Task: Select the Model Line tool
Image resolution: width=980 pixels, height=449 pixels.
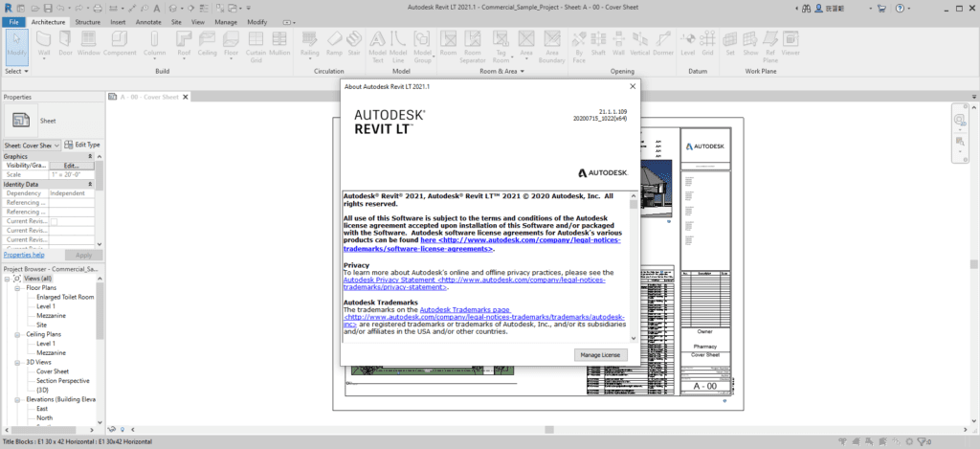Action: 398,47
